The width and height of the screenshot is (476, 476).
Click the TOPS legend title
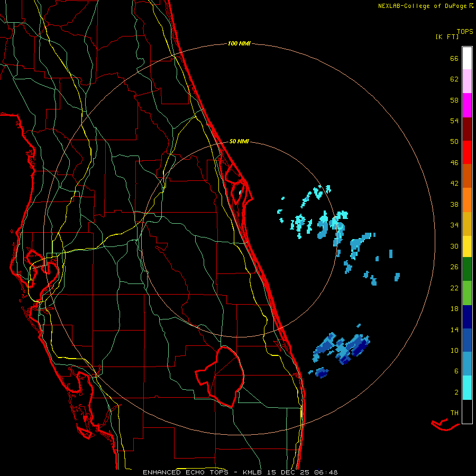point(465,32)
